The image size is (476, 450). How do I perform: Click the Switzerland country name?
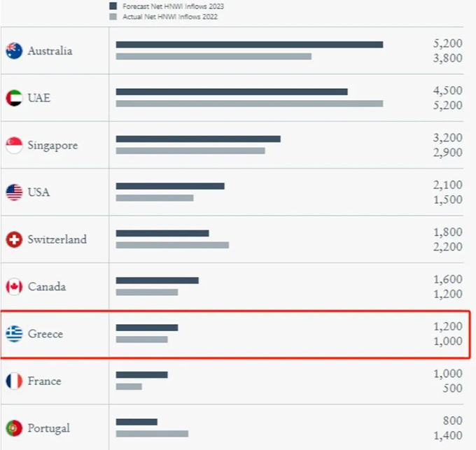pyautogui.click(x=57, y=239)
